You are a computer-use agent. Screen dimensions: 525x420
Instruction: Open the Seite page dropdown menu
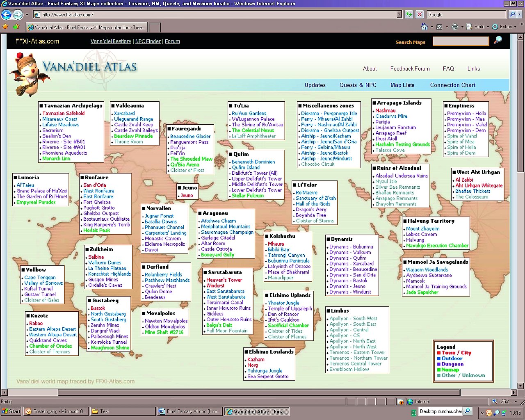[477, 27]
